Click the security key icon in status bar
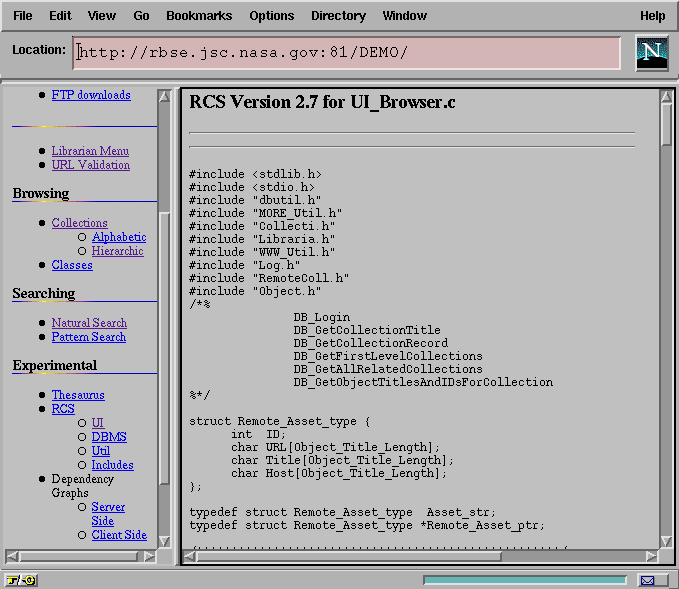The image size is (679, 589). pos(20,580)
